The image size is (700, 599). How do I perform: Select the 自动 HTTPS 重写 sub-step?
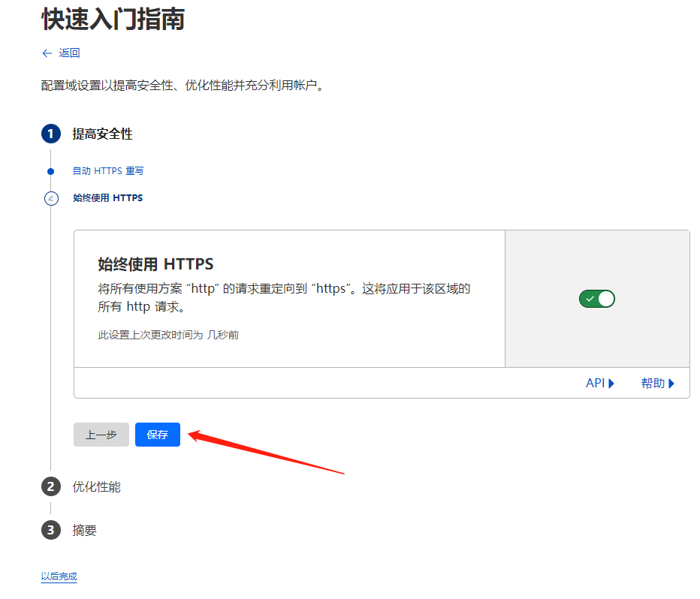click(x=108, y=171)
